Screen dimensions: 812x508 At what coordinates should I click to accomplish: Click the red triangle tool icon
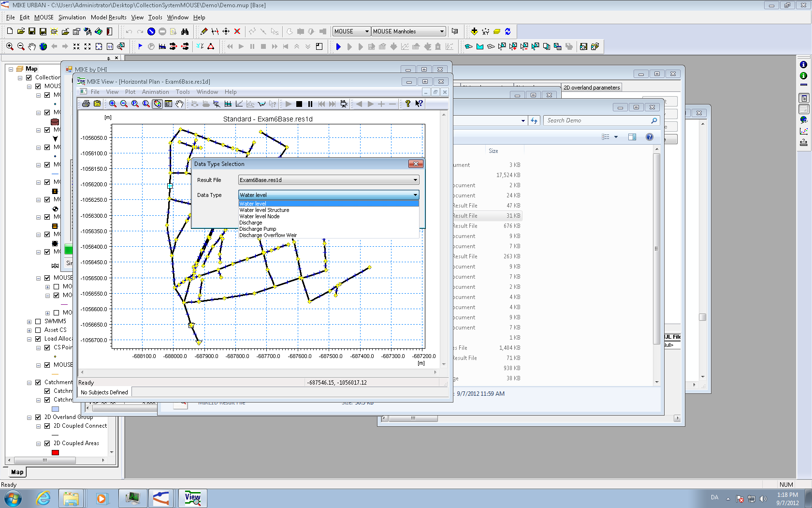pos(211,46)
